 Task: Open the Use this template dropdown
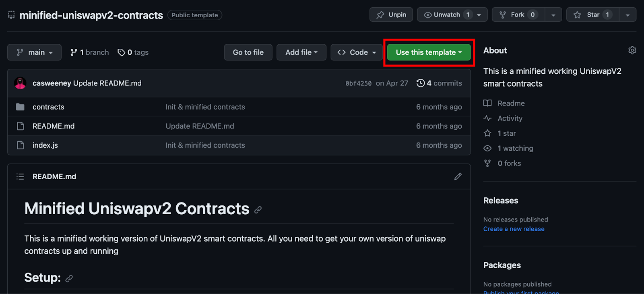[x=429, y=52]
